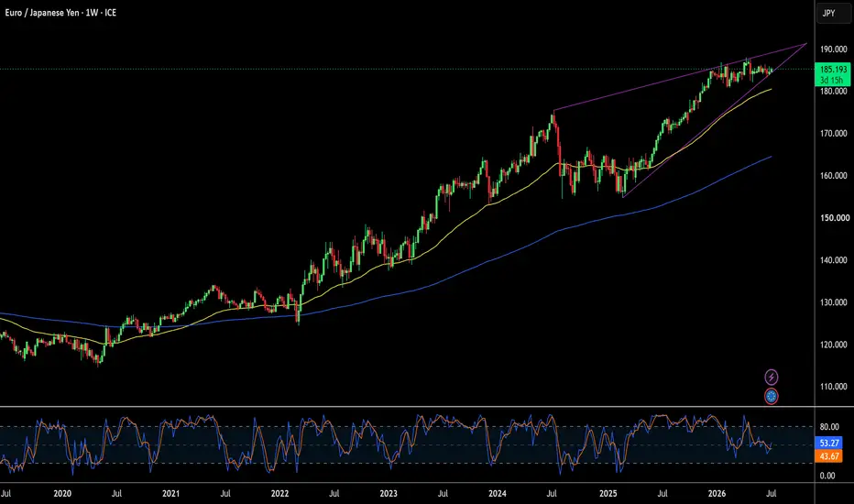Click the Euro / Japanese Yen chart title
Viewport: 854px width, 504px height.
pyautogui.click(x=60, y=13)
